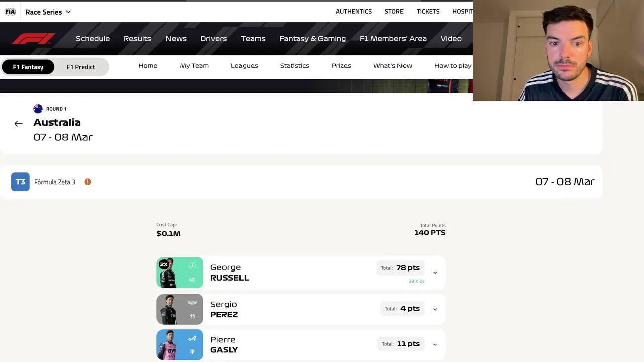
Task: Expand Pierre Gasly's points breakdown
Action: (x=435, y=344)
